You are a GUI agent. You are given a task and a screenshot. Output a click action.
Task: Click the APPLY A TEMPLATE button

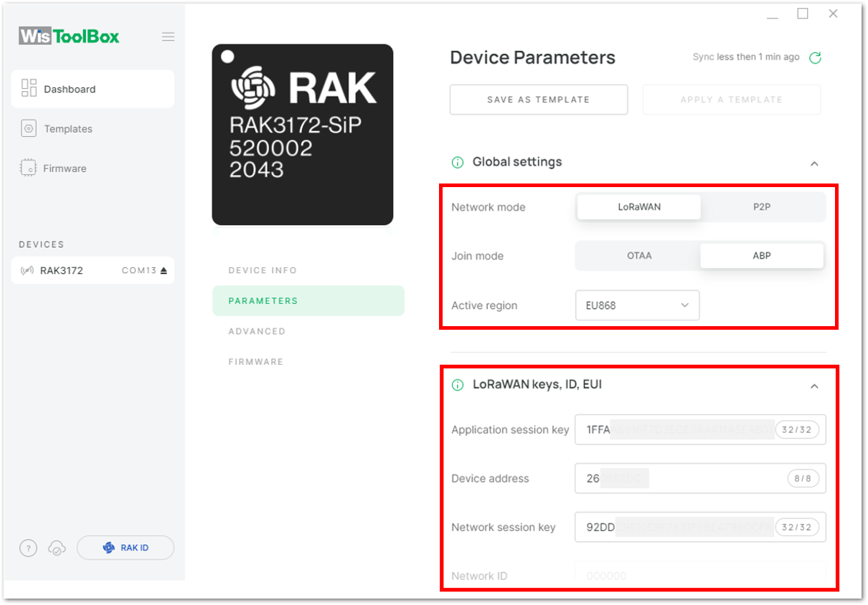[x=732, y=100]
